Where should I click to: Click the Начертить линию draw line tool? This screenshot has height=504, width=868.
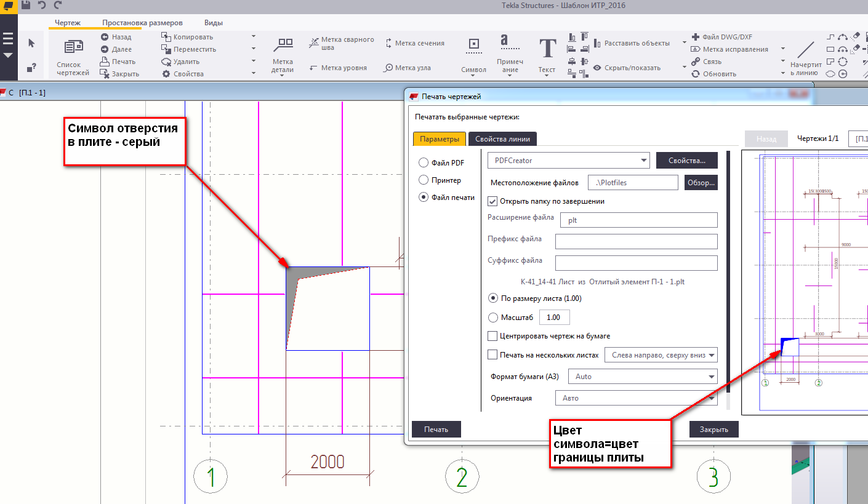click(806, 57)
